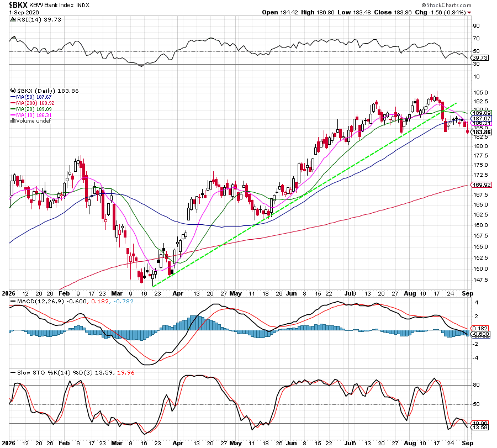Click the MA(50) 187.67 legend entry
This screenshot has width=497, height=448.
click(34, 97)
